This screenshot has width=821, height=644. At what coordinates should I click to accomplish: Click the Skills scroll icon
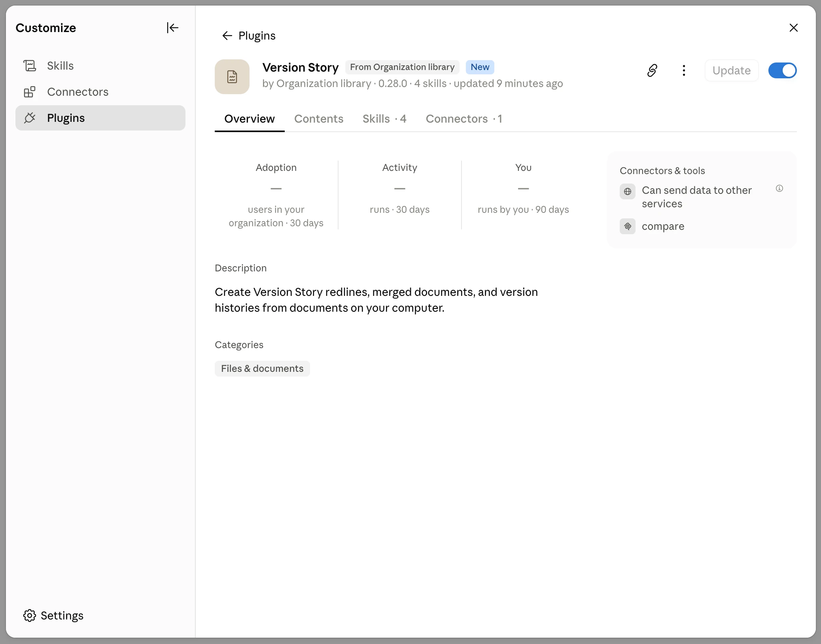click(30, 66)
